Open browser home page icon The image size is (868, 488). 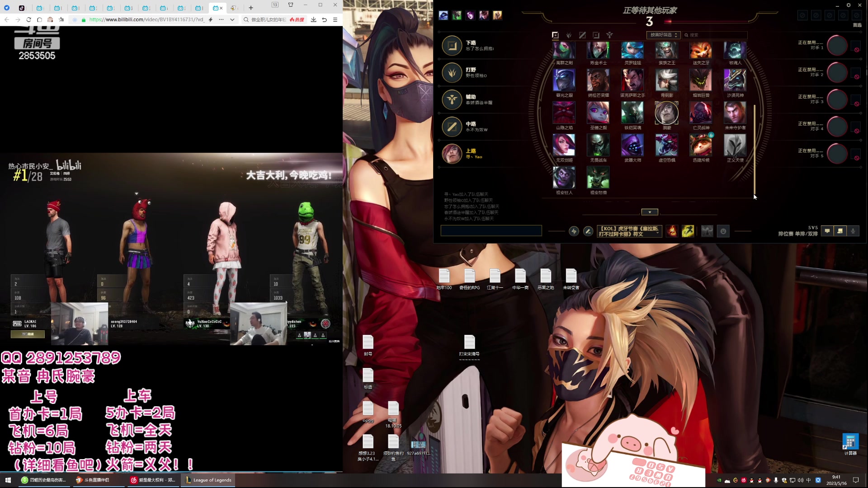[39, 19]
